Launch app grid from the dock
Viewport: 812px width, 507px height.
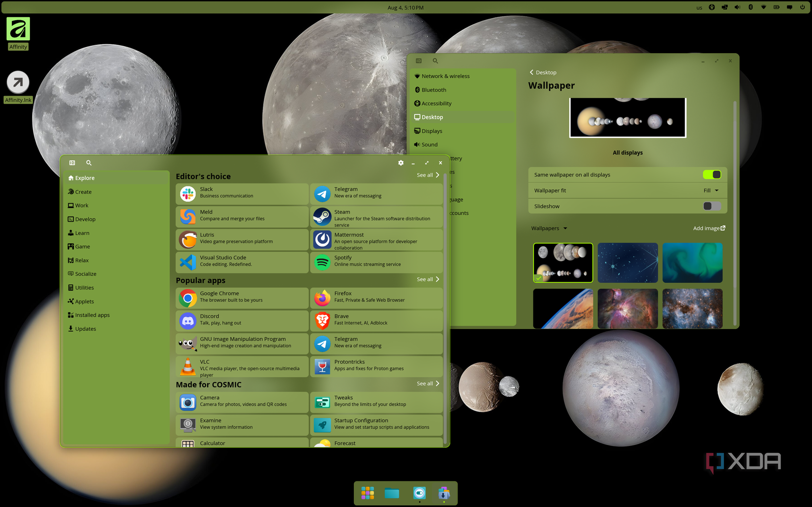(x=368, y=493)
